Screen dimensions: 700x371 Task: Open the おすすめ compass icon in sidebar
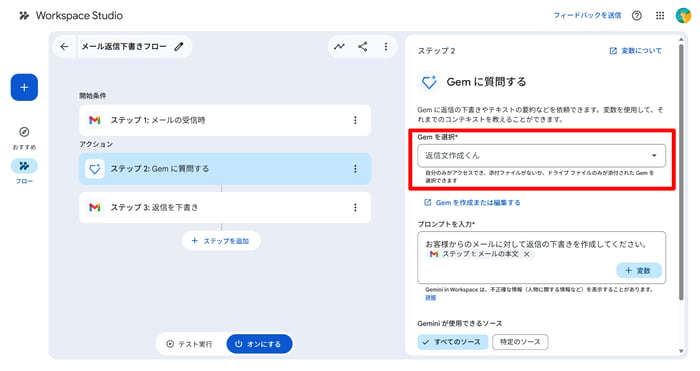(x=24, y=132)
